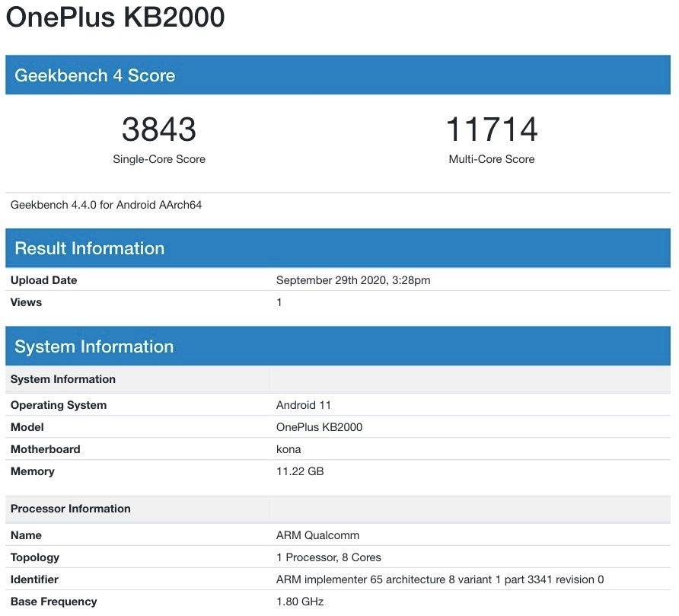Select the ARM Qualcomm processor name
The height and width of the screenshot is (616, 679).
pos(317,535)
